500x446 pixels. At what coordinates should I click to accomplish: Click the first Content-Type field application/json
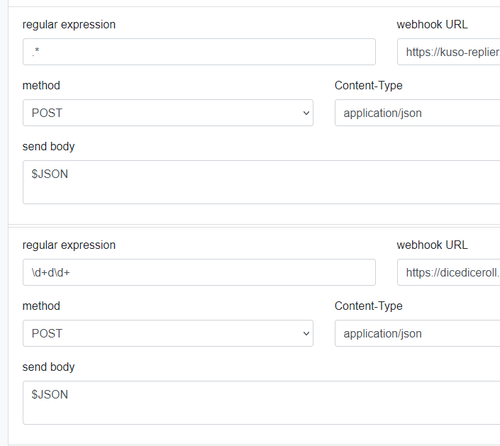pyautogui.click(x=417, y=113)
